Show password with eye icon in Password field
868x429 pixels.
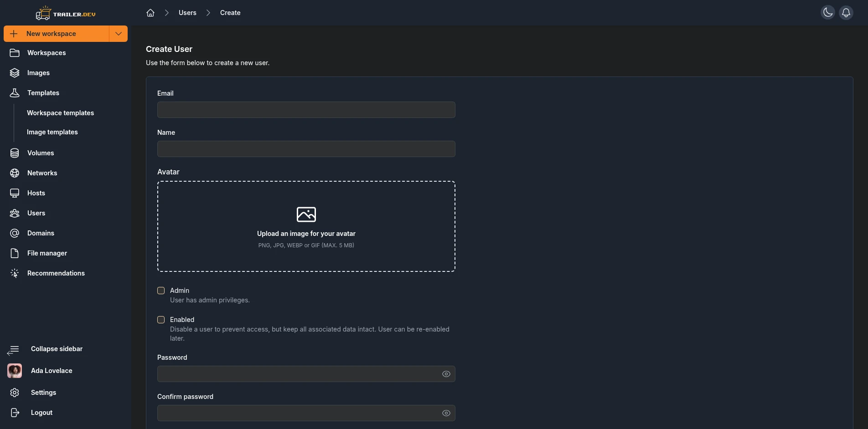(x=446, y=374)
